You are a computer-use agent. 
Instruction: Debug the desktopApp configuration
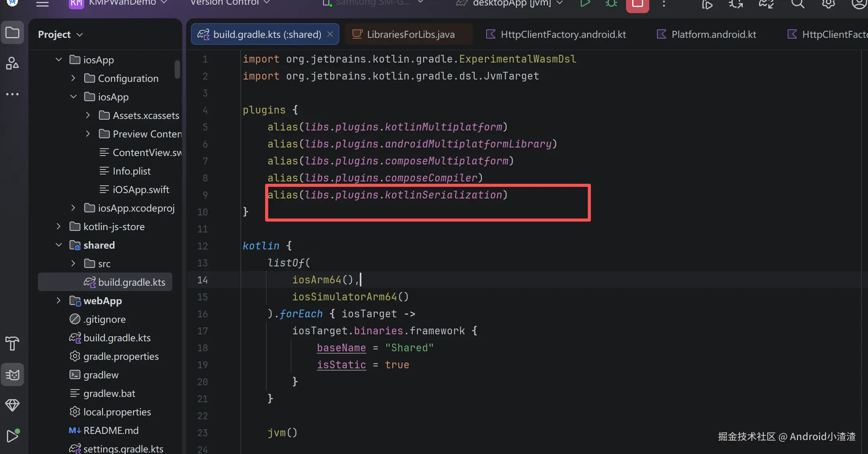click(x=611, y=3)
